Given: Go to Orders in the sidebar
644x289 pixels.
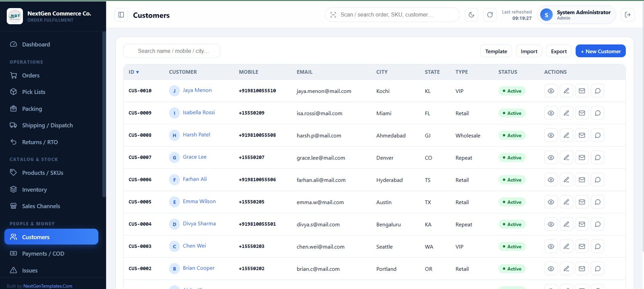Looking at the screenshot, I should [x=51, y=75].
